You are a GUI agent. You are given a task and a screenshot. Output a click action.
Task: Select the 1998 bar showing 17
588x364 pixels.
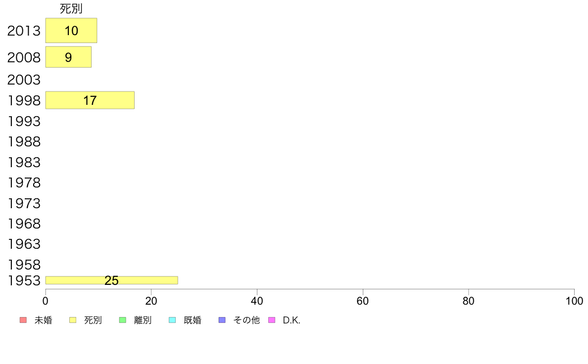[x=90, y=100]
